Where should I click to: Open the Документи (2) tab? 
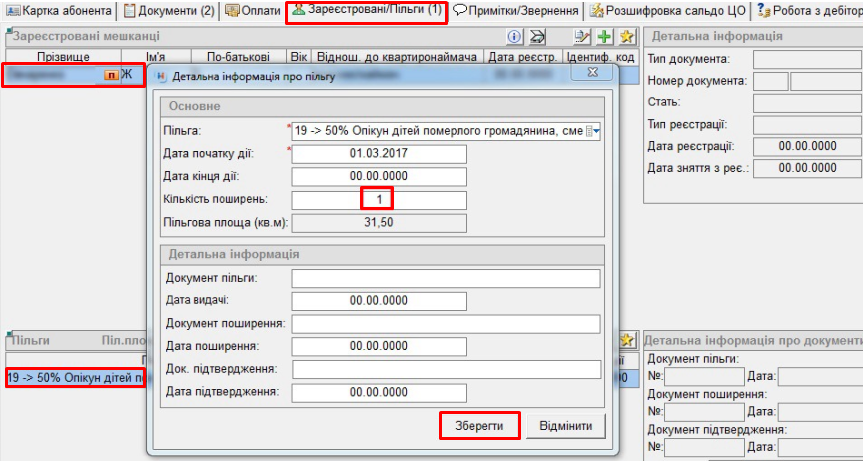coord(168,11)
